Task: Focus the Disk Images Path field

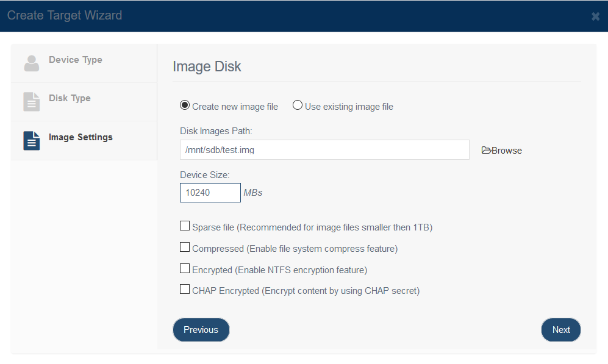Action: [324, 149]
